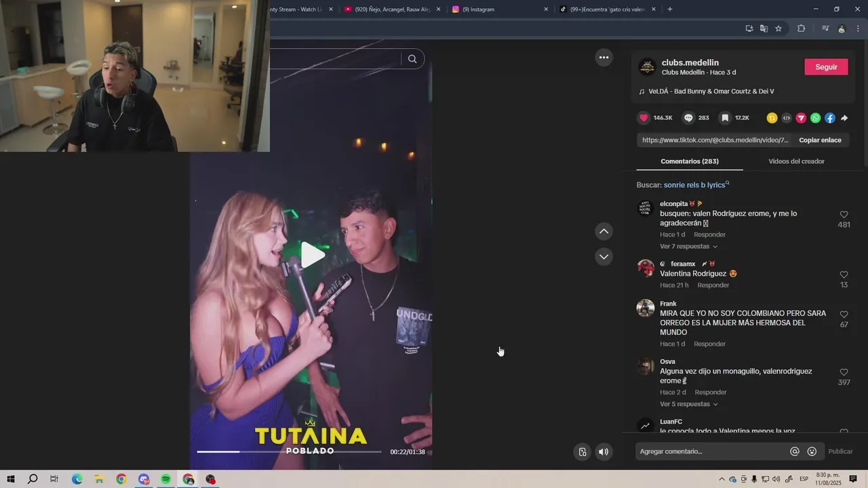Open the Google Translate page icon
The width and height of the screenshot is (868, 488).
click(x=764, y=28)
